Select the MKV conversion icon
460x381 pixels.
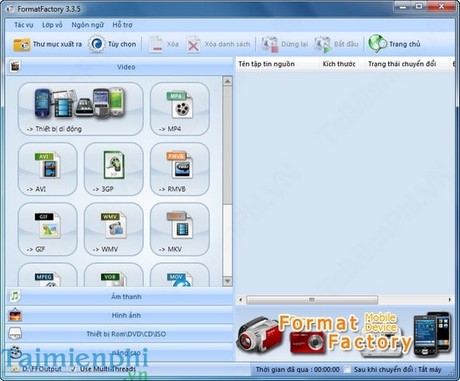point(180,229)
